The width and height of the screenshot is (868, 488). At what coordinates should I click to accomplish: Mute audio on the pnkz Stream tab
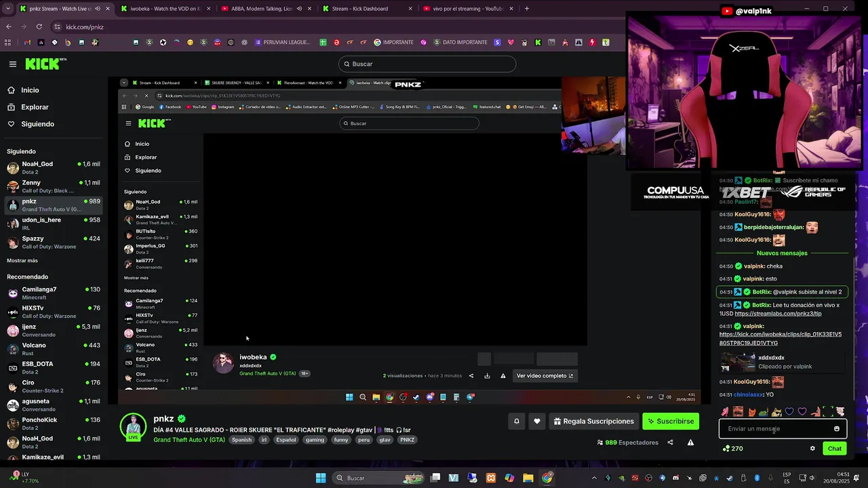pyautogui.click(x=98, y=9)
